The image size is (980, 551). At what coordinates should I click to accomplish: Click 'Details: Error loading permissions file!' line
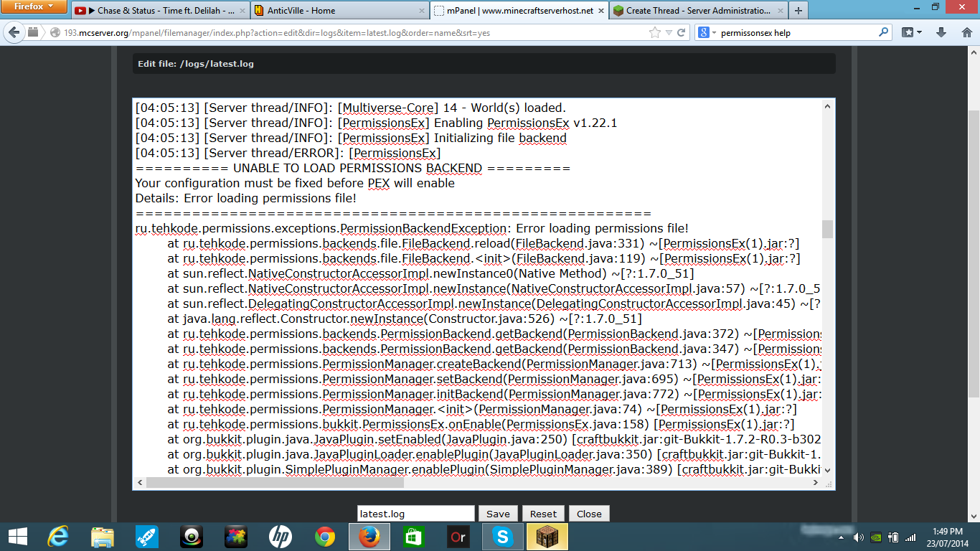tap(245, 198)
